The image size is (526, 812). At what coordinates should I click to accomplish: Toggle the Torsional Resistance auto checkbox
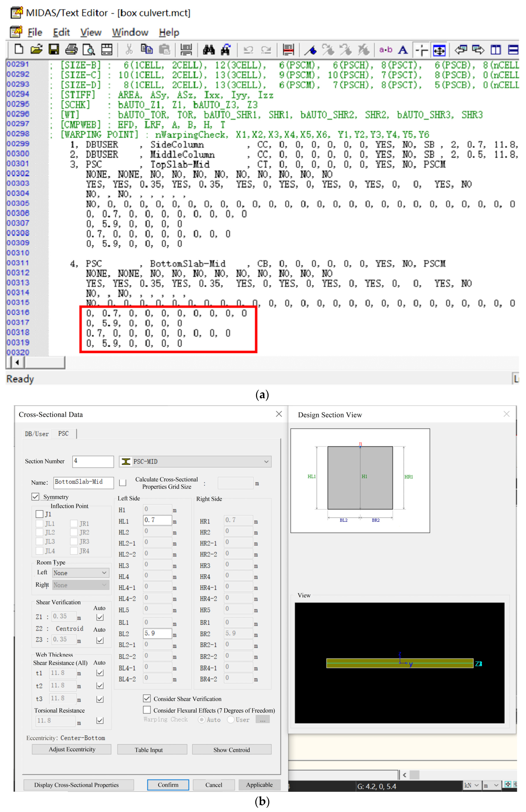tap(100, 721)
